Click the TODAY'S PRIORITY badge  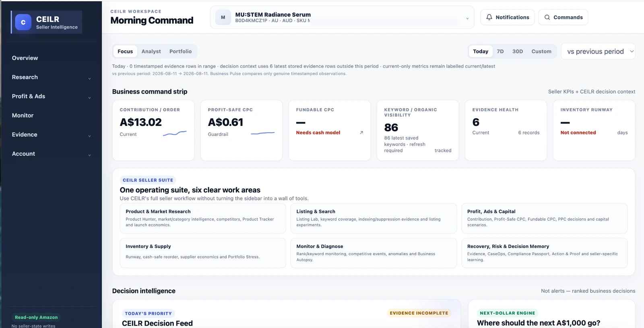(148, 314)
